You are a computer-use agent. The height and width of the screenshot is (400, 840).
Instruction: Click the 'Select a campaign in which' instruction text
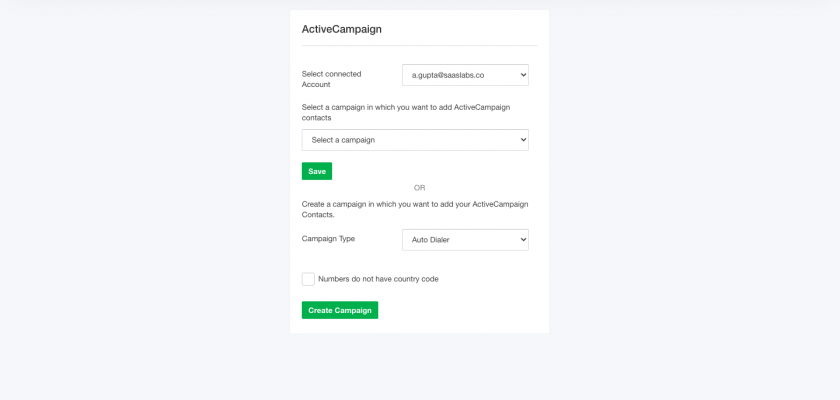pyautogui.click(x=406, y=112)
